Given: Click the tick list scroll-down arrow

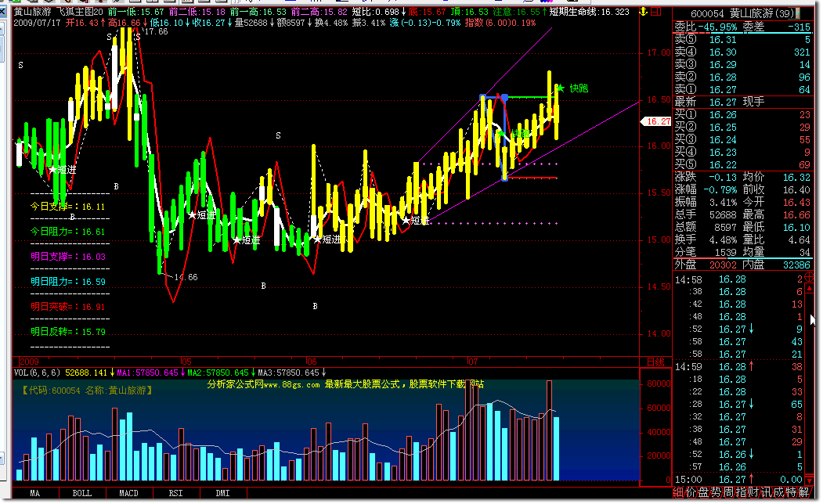Looking at the screenshot, I should (810, 480).
